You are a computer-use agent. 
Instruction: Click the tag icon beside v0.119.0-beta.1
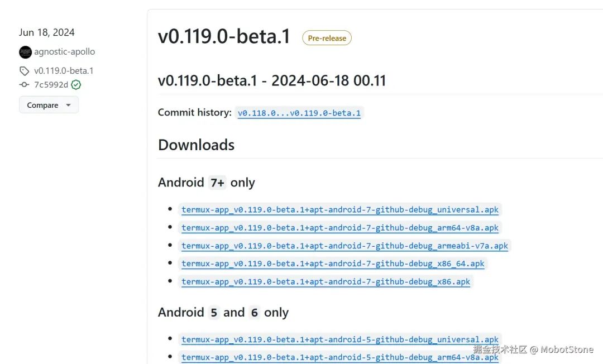point(24,71)
